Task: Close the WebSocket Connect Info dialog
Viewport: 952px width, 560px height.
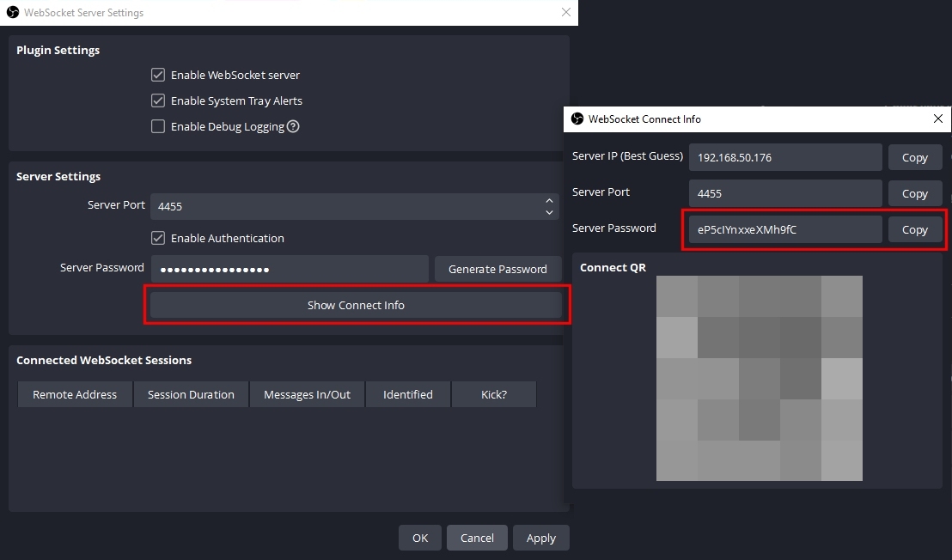Action: coord(938,119)
